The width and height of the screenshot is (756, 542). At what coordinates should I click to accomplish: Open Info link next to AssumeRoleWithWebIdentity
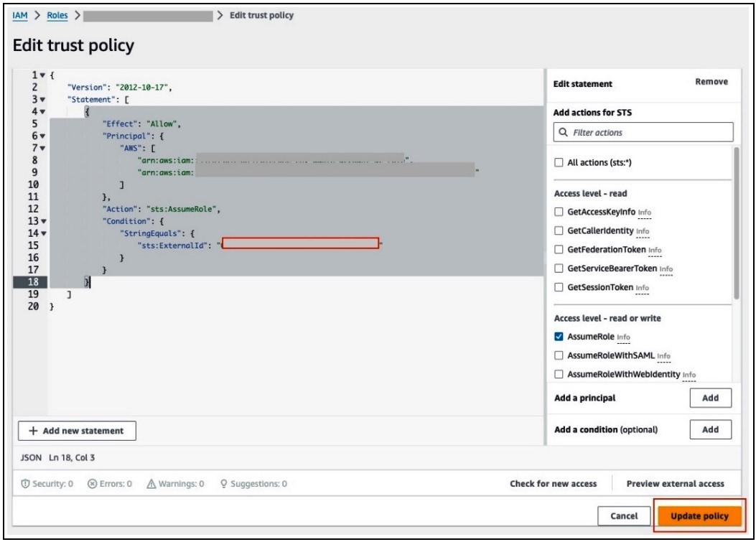tap(689, 375)
